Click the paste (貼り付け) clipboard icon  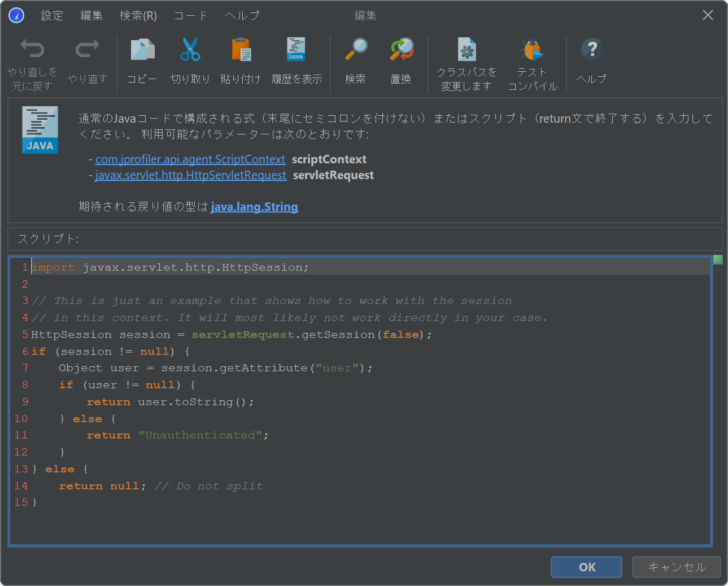click(241, 50)
